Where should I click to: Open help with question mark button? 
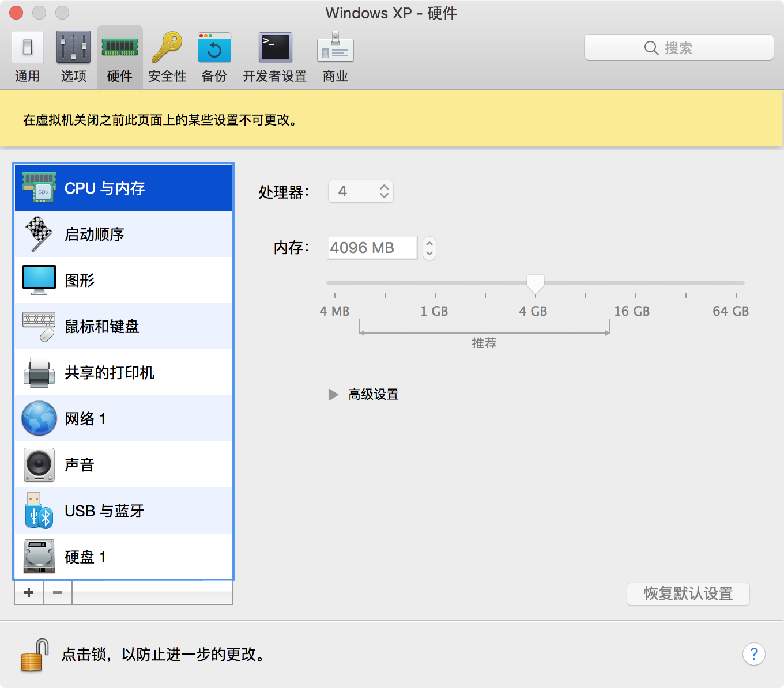coord(754,654)
